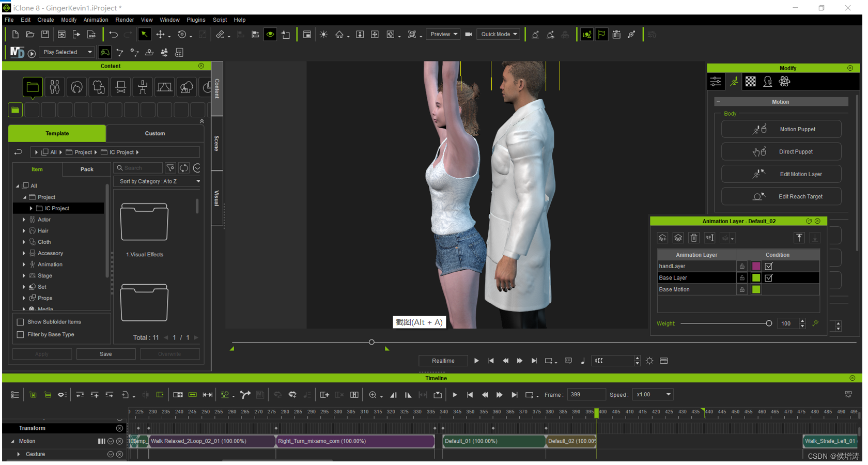Click the camera record icon beside Preview
Screen dimensions: 868x465
(x=469, y=35)
